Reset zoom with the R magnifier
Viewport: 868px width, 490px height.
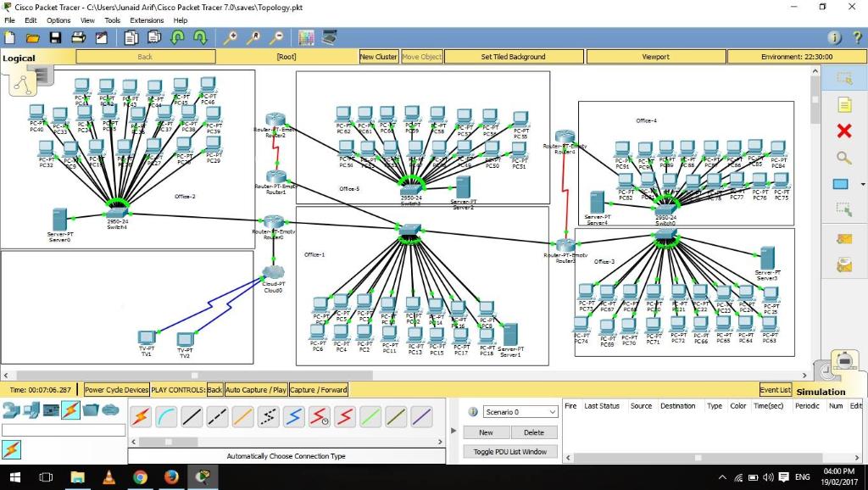pyautogui.click(x=253, y=37)
